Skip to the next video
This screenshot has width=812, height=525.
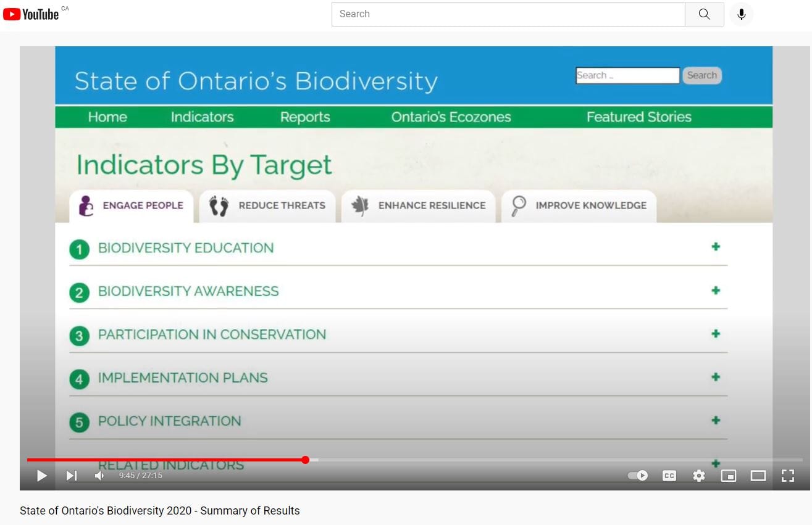[72, 476]
